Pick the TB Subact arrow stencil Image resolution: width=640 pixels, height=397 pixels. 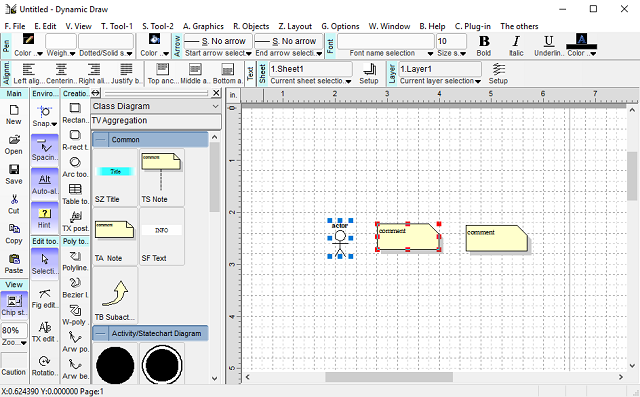[115, 295]
